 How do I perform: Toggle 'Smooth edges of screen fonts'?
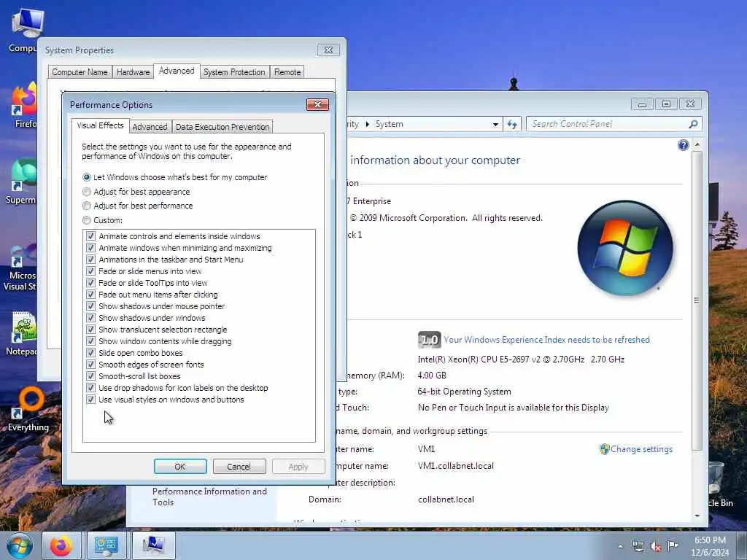[x=90, y=365]
